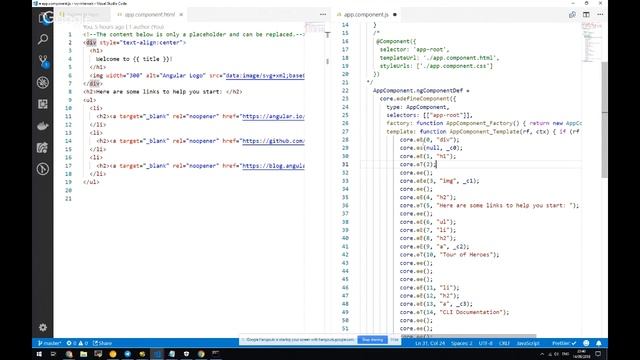Click the div style="text-align:center" line

click(134, 42)
